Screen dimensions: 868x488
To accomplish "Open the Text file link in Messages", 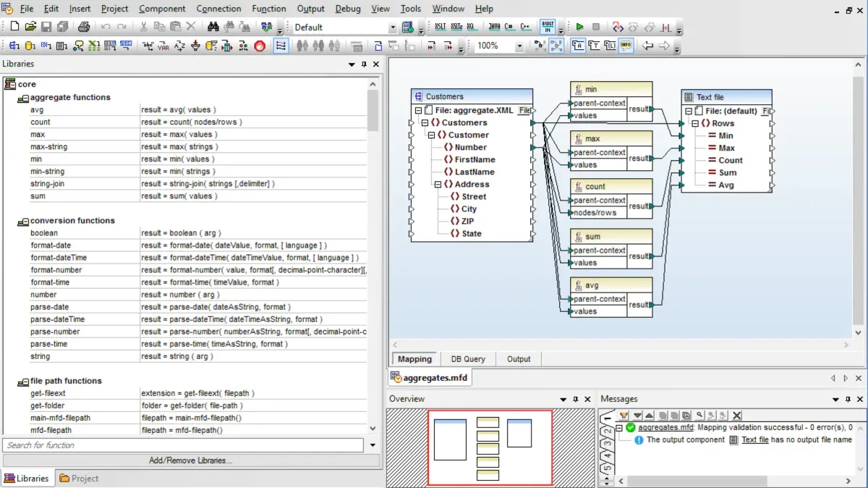I will [754, 439].
